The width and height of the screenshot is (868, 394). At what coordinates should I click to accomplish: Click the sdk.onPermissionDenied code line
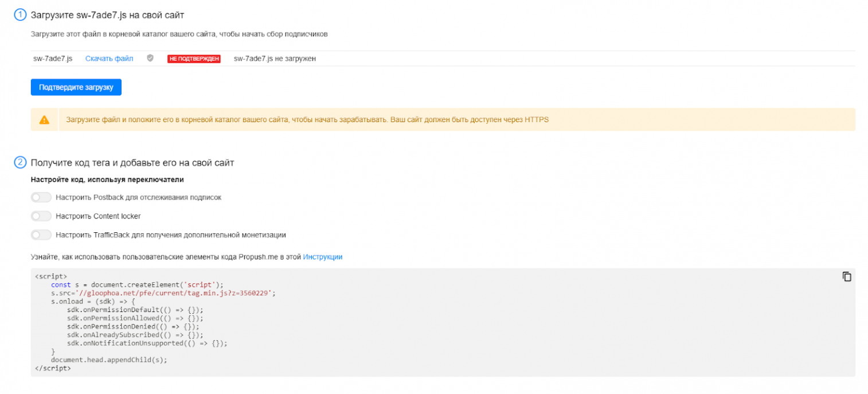pos(133,326)
